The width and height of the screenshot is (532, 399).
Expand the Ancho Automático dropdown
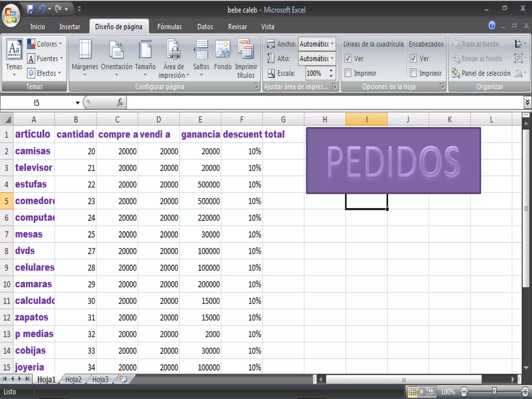332,44
